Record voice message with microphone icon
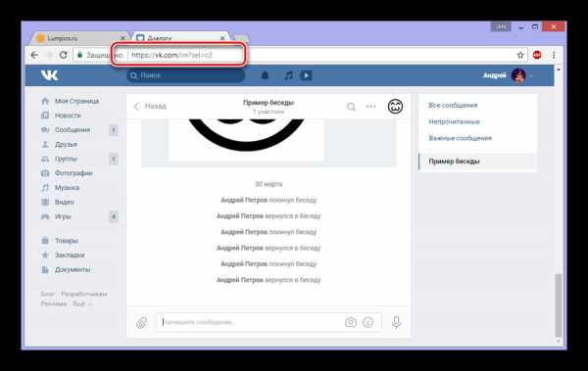 pos(396,322)
